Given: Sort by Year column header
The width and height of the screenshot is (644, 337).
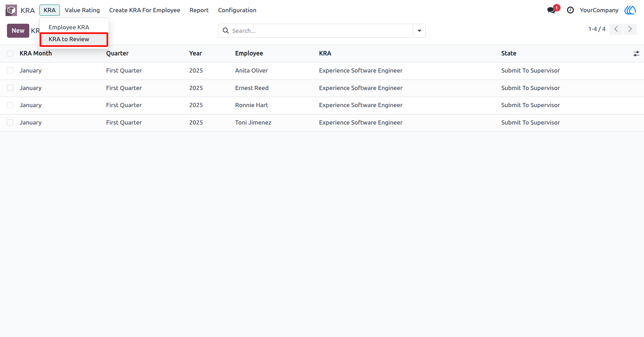Looking at the screenshot, I should point(195,53).
